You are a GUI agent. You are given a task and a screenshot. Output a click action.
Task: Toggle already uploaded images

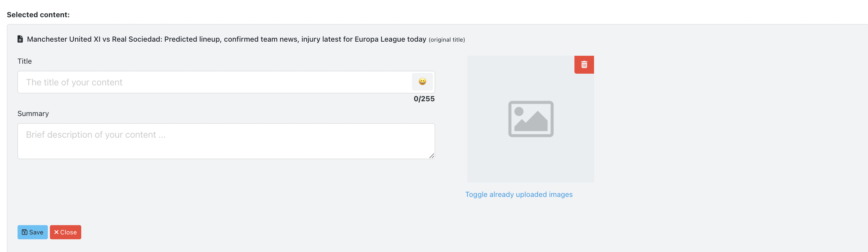519,195
